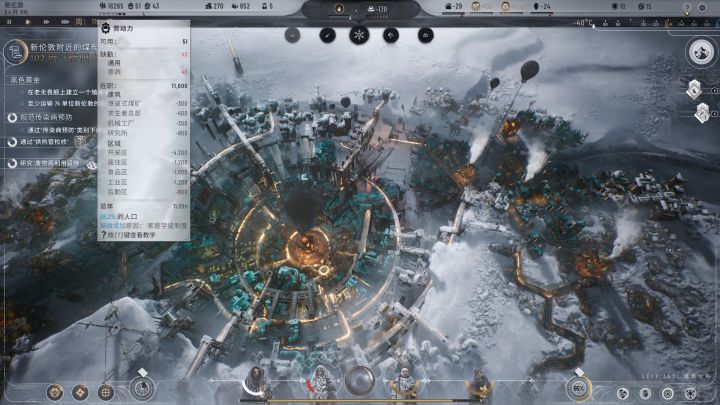Open the first bottom-right round button

pyautogui.click(x=623, y=393)
